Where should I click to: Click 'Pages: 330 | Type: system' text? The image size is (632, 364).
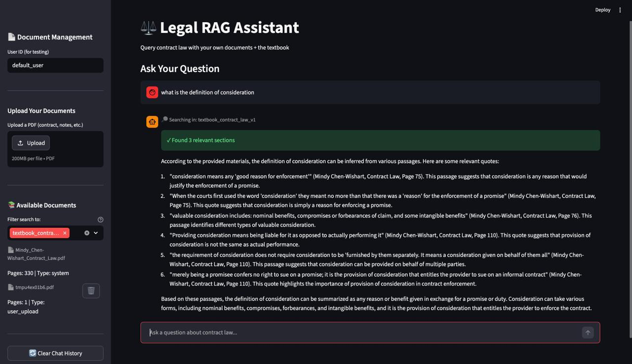tap(38, 273)
